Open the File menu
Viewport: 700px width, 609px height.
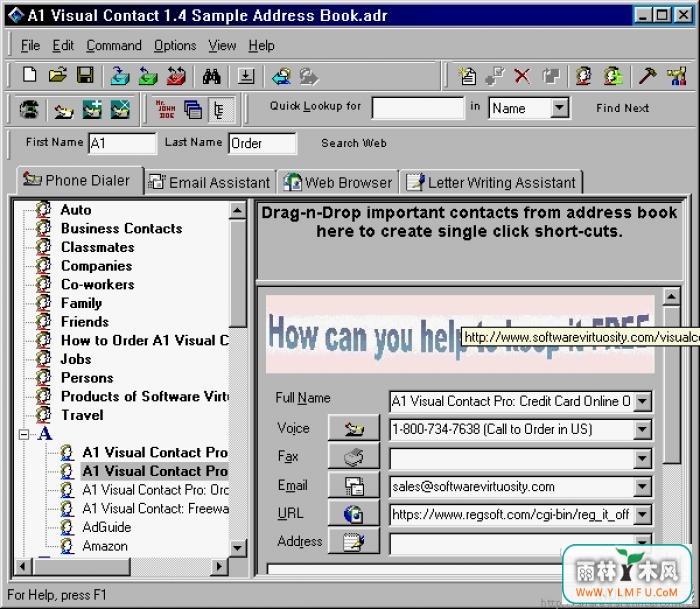(x=30, y=46)
